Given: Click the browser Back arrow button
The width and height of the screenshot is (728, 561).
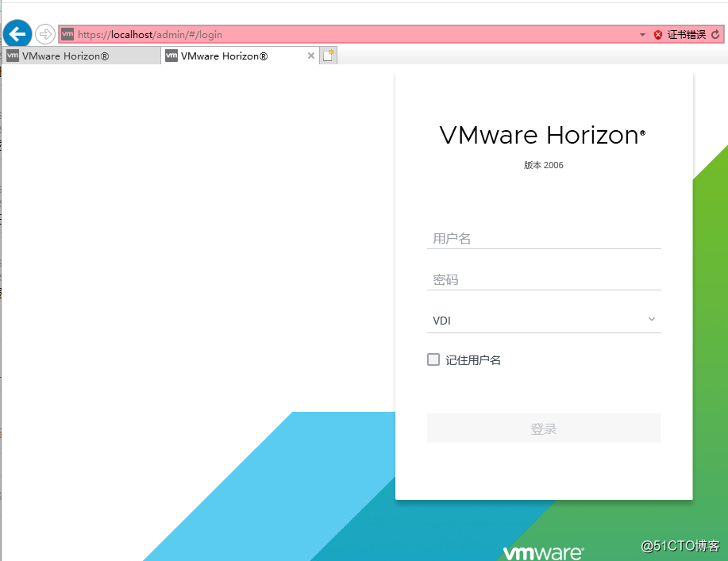Looking at the screenshot, I should pyautogui.click(x=17, y=34).
